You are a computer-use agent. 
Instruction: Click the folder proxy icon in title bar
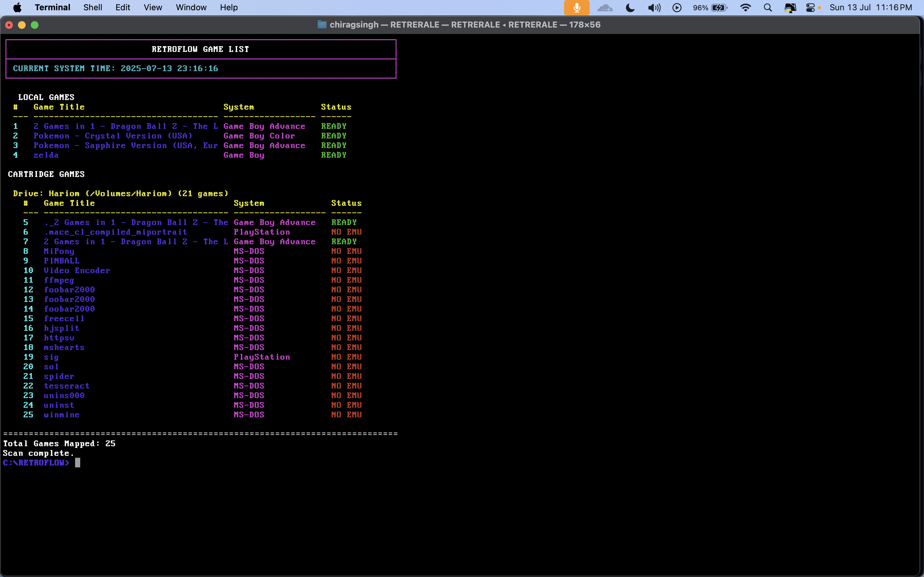322,25
